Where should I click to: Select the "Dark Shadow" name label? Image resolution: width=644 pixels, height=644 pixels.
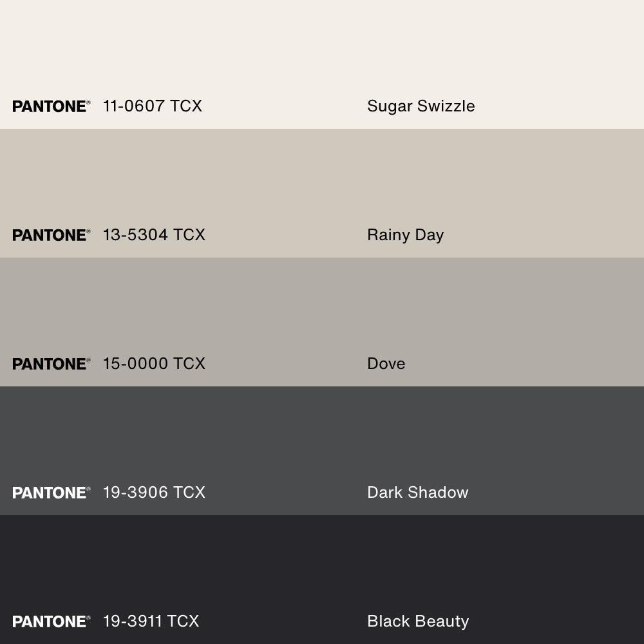[x=417, y=493]
